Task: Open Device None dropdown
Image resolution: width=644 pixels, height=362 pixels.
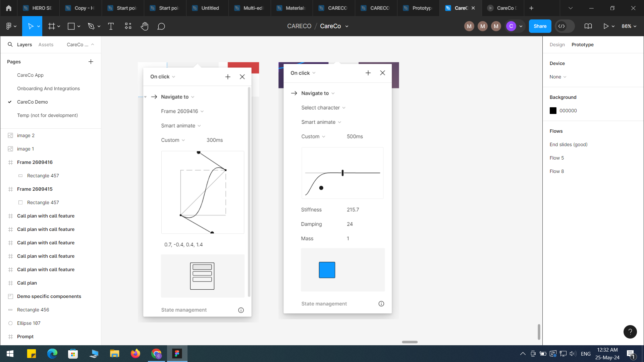Action: click(558, 77)
